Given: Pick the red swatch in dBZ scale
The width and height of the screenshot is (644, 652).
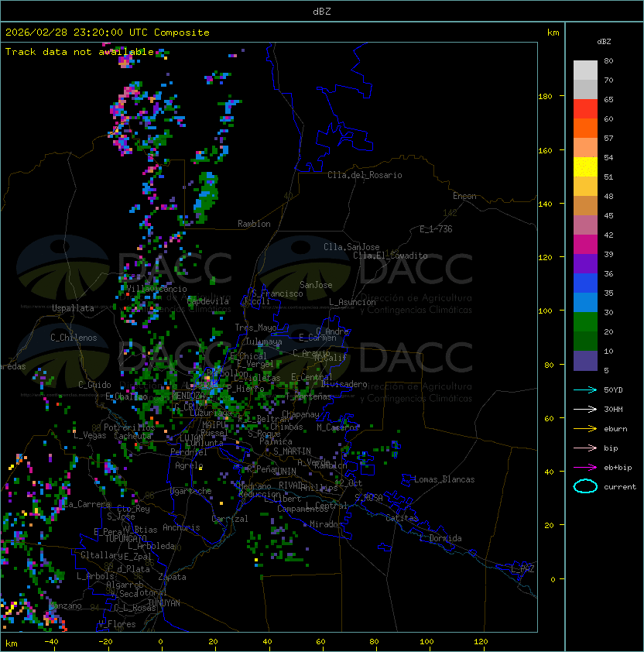Looking at the screenshot, I should (x=585, y=109).
